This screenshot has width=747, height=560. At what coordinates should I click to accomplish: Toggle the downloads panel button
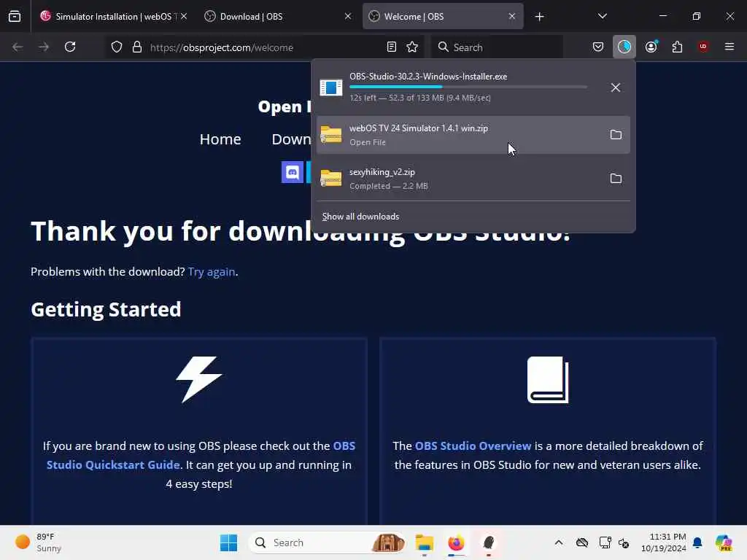pyautogui.click(x=624, y=47)
